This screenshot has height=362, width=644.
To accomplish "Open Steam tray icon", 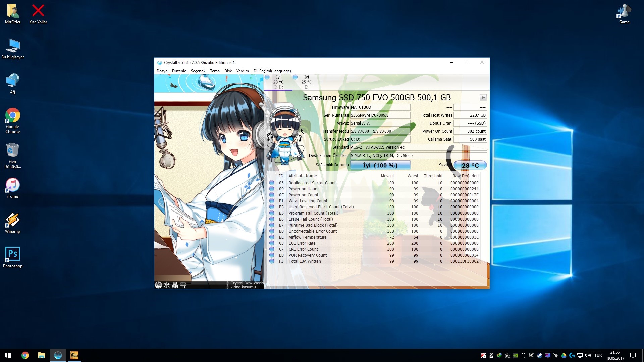I will tap(539, 355).
